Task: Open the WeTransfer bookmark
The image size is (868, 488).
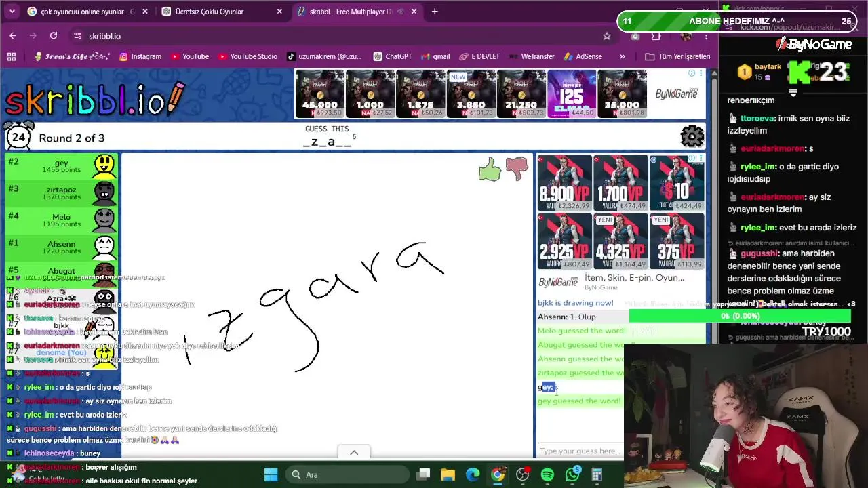Action: pos(532,56)
